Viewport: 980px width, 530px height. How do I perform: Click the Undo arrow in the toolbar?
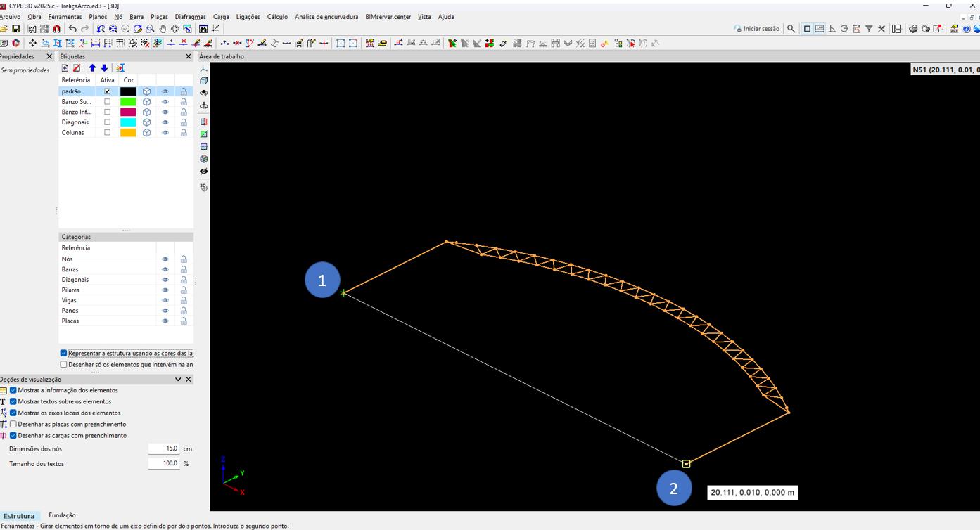point(72,29)
